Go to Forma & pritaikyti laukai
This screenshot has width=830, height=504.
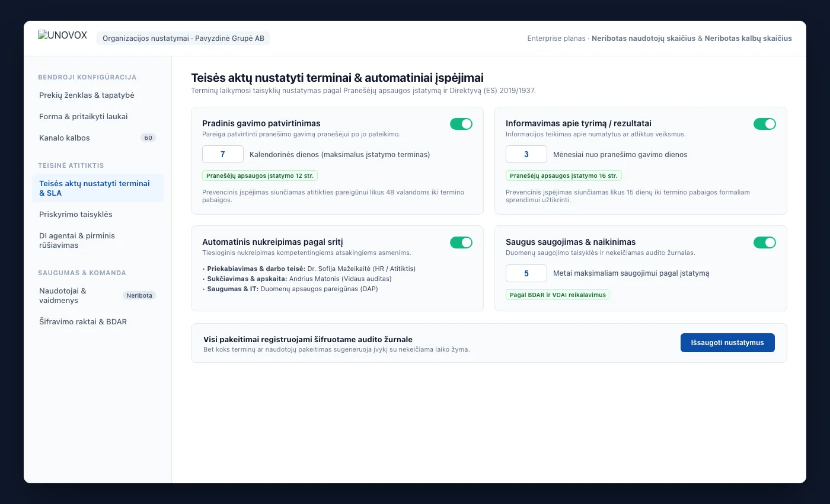click(98, 117)
